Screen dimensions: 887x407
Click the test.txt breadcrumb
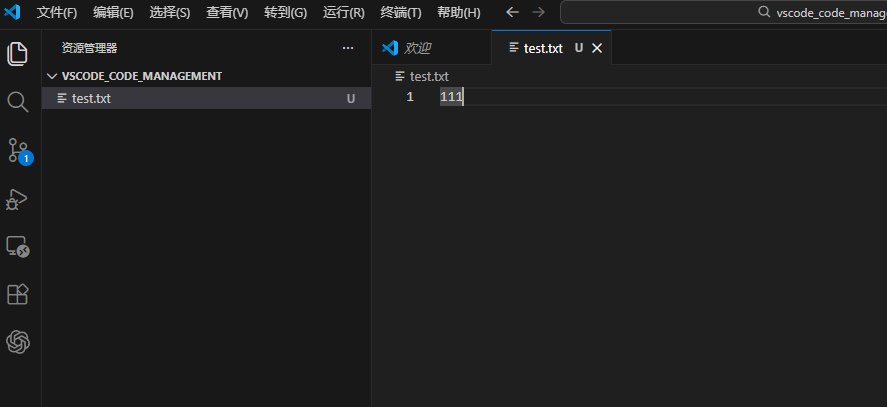[x=422, y=76]
